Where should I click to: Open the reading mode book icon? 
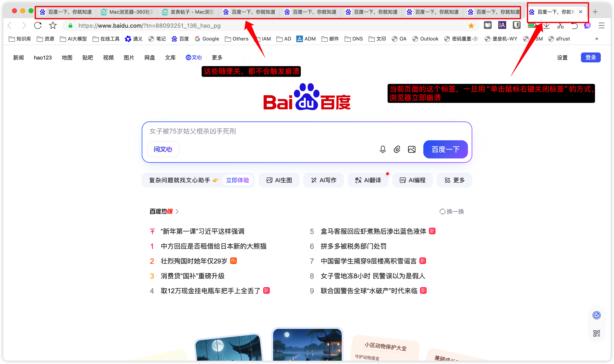pyautogui.click(x=488, y=25)
